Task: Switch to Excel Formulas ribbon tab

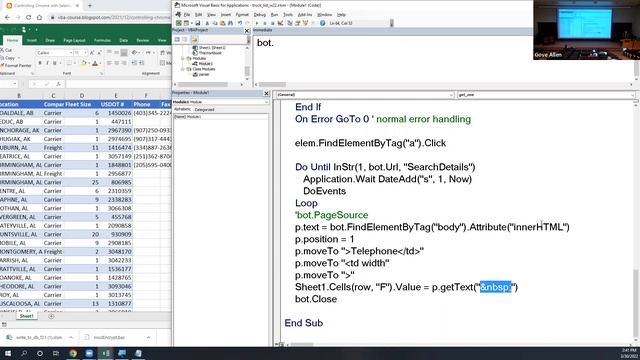Action: pyautogui.click(x=102, y=40)
